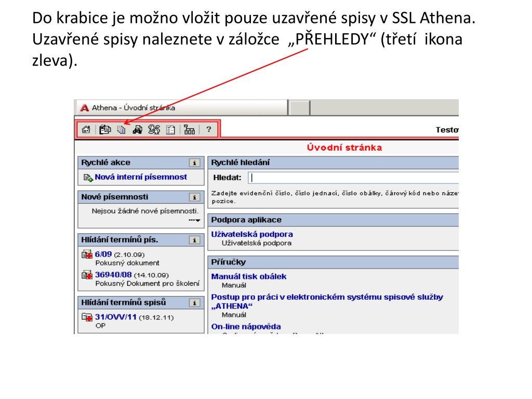Click the Manuál text under Manuál tisk obálek
Screen dimensions: 532x399
(234, 285)
